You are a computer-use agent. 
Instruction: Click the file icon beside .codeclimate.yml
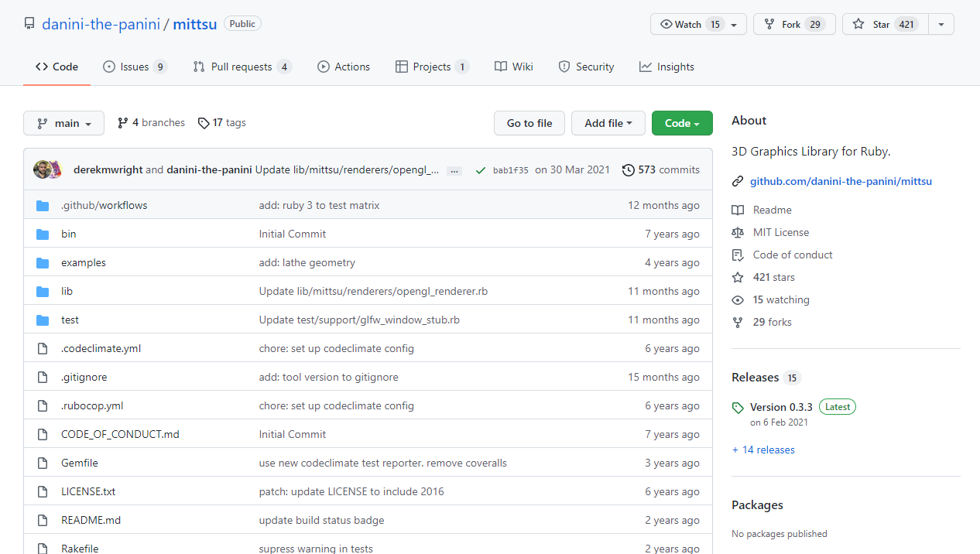point(43,348)
